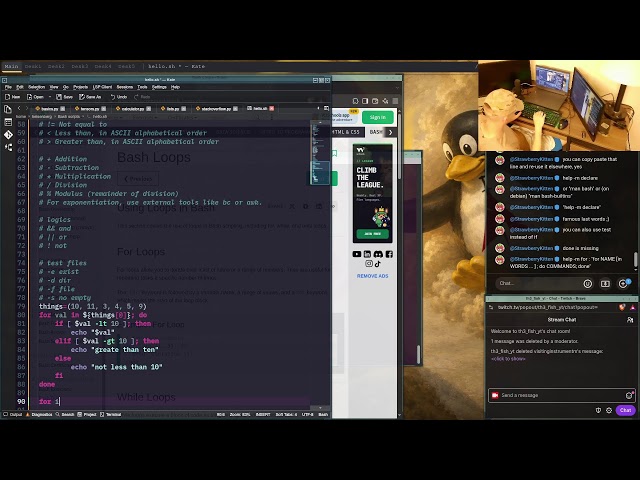Toggle the Output panel in status bar
The image size is (640, 480).
click(x=13, y=414)
